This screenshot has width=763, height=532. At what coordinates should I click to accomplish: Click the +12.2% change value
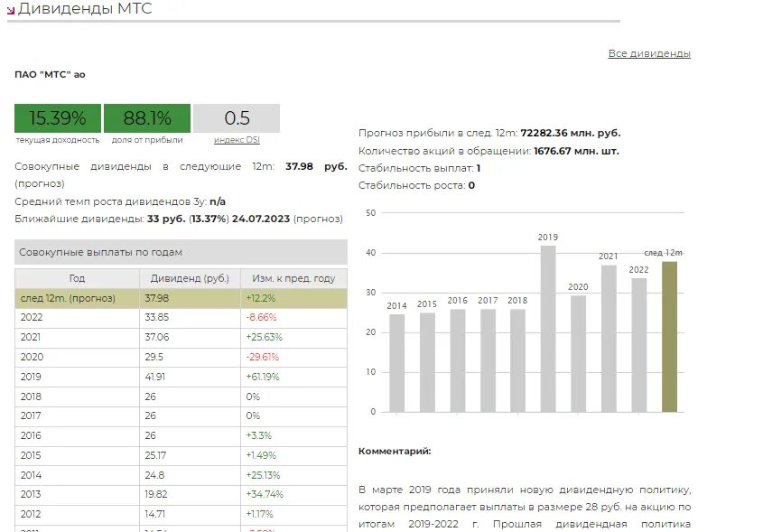[260, 298]
